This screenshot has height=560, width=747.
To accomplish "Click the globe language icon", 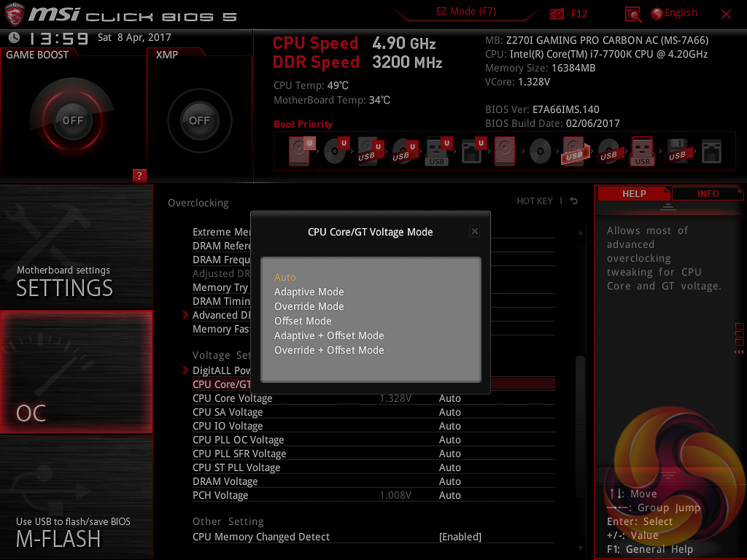I will coord(657,14).
